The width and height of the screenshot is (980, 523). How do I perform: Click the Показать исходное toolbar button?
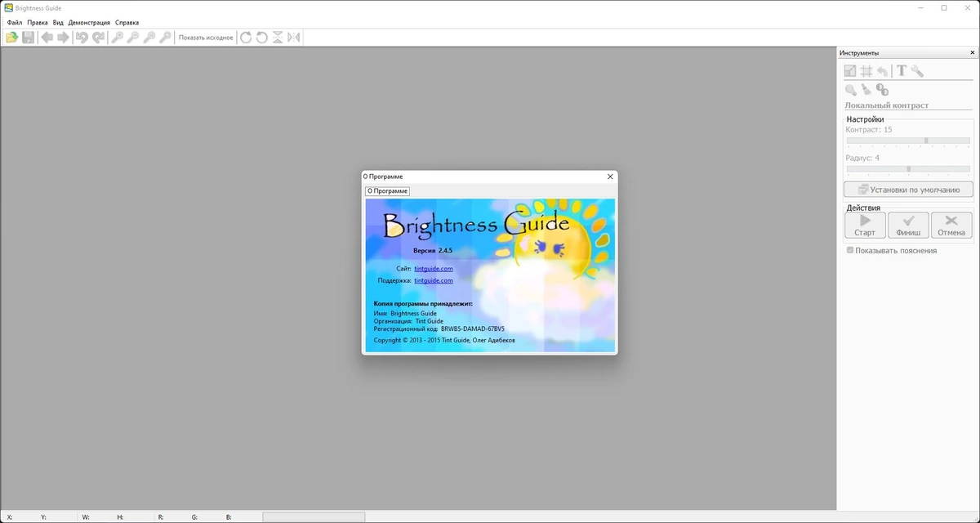tap(206, 38)
